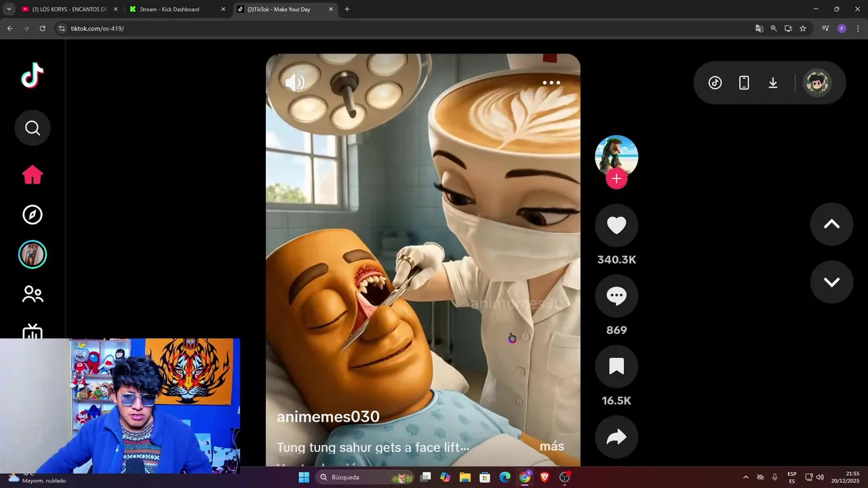This screenshot has height=488, width=868.
Task: Close the TikTok tab
Action: (x=331, y=9)
